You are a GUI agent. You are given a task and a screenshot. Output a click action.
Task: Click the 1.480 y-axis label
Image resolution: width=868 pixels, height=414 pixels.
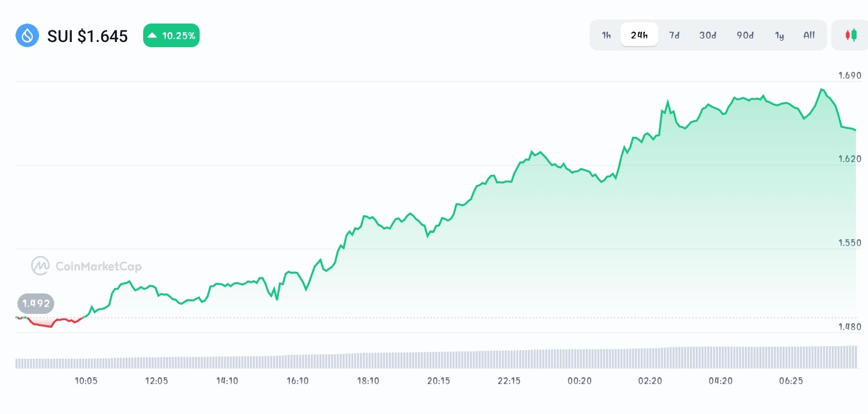tap(850, 327)
